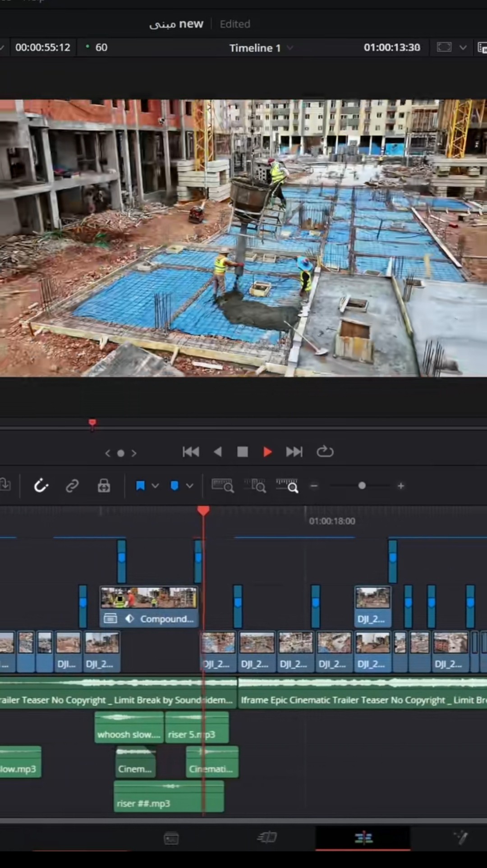This screenshot has width=487, height=868.
Task: Click the red play forward button
Action: (267, 452)
